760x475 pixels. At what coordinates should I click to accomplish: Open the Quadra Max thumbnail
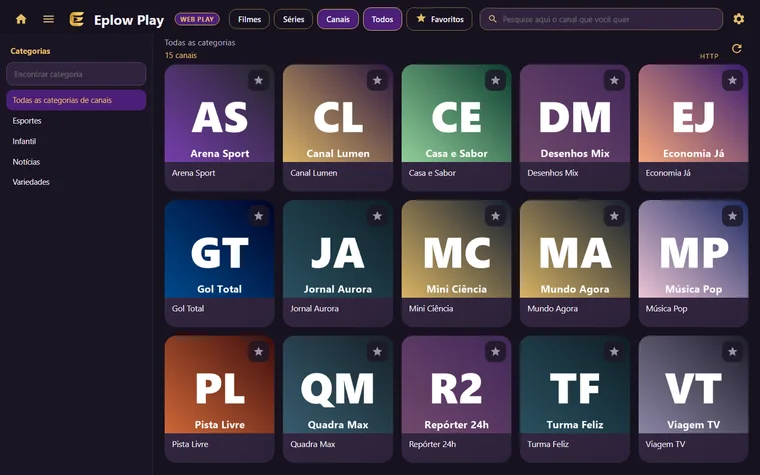click(x=338, y=385)
